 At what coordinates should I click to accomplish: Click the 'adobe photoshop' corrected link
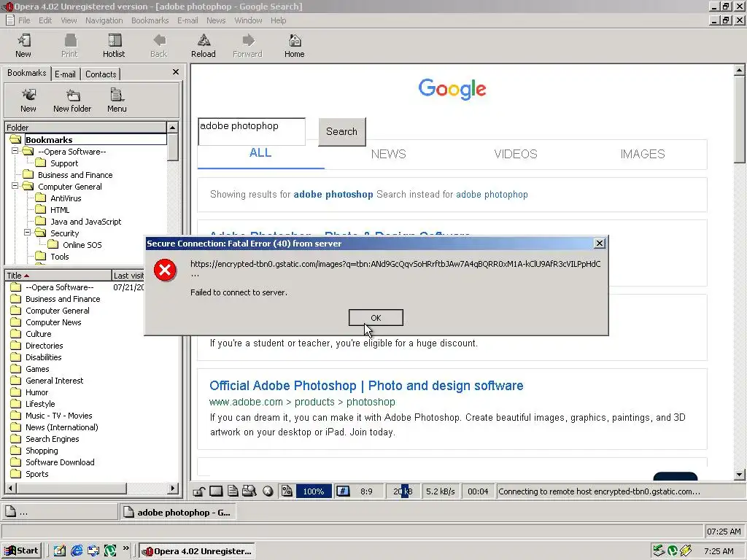pyautogui.click(x=333, y=194)
